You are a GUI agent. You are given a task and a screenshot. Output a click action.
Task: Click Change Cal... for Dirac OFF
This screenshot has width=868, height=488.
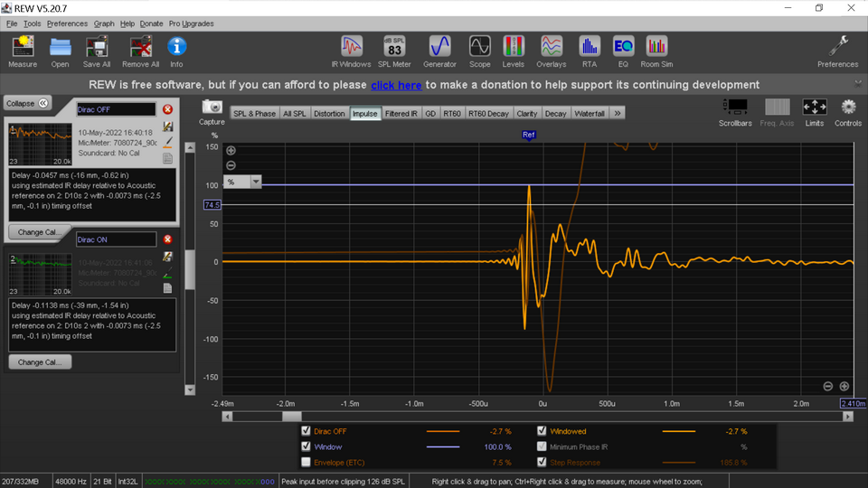pyautogui.click(x=40, y=232)
